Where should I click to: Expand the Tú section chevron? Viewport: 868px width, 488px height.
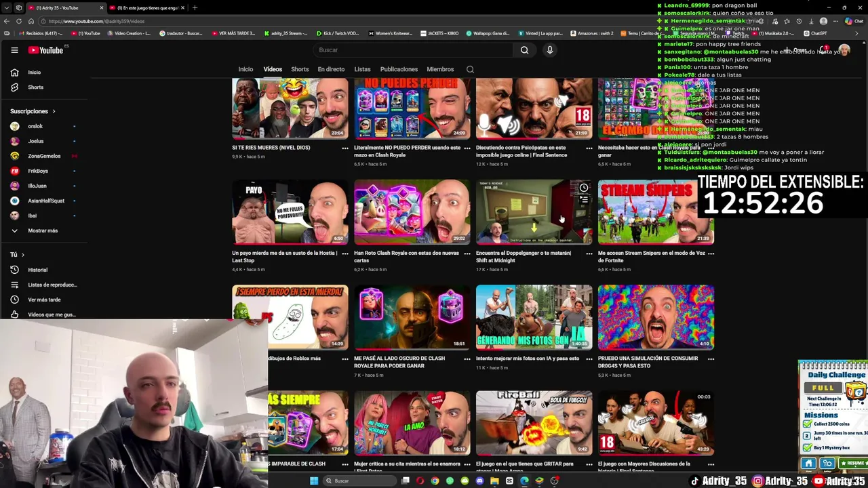[x=22, y=255]
